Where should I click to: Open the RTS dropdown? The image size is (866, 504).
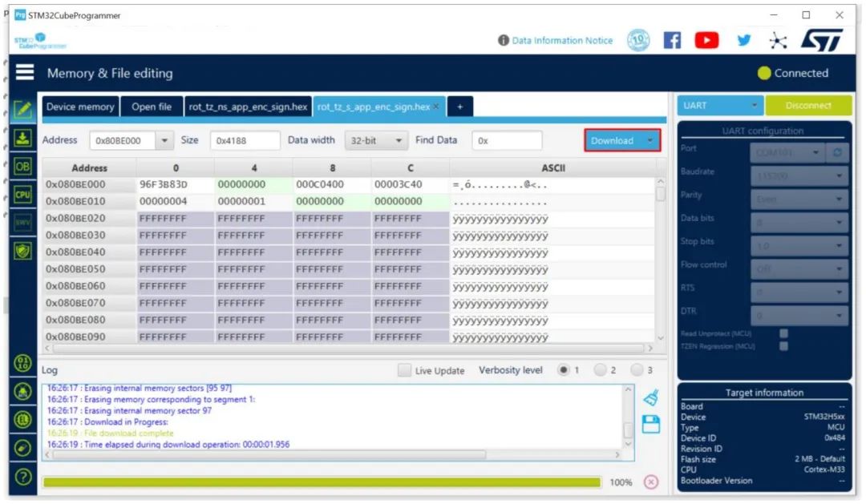coord(798,292)
